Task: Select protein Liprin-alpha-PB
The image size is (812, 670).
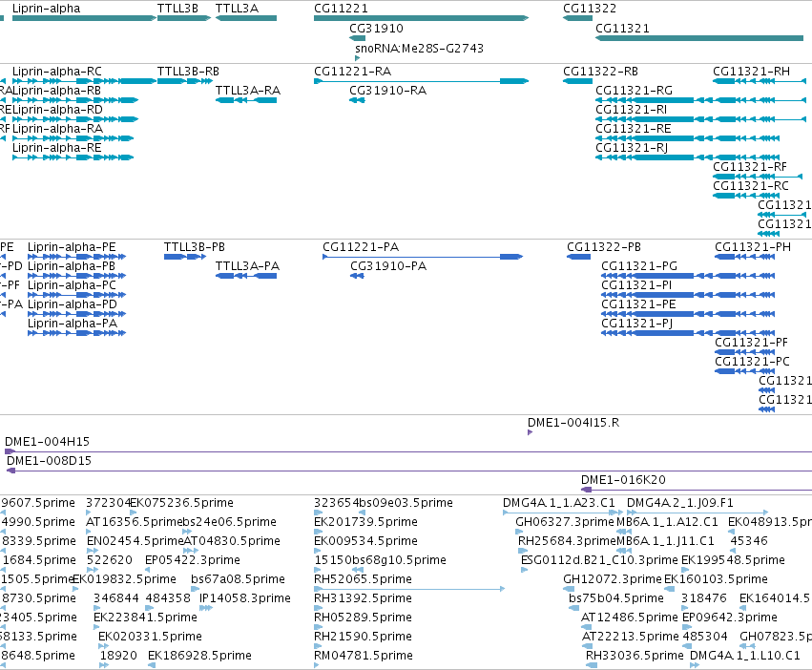Action: 76,276
